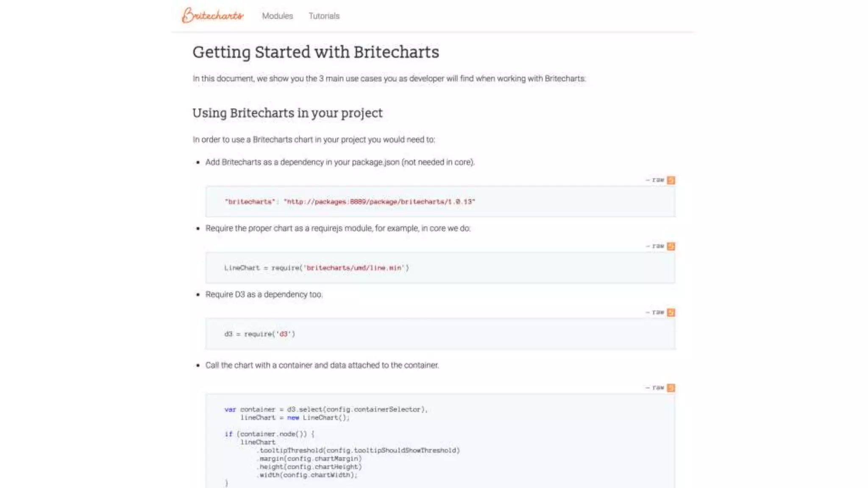Toggle raw view for var container snippet
This screenshot has width=868, height=488.
[x=658, y=388]
